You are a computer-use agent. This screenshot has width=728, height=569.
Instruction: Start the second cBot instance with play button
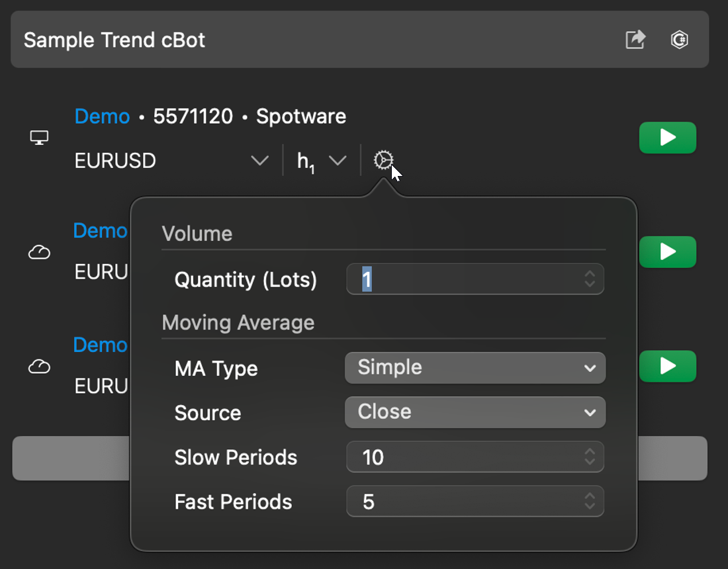tap(667, 252)
